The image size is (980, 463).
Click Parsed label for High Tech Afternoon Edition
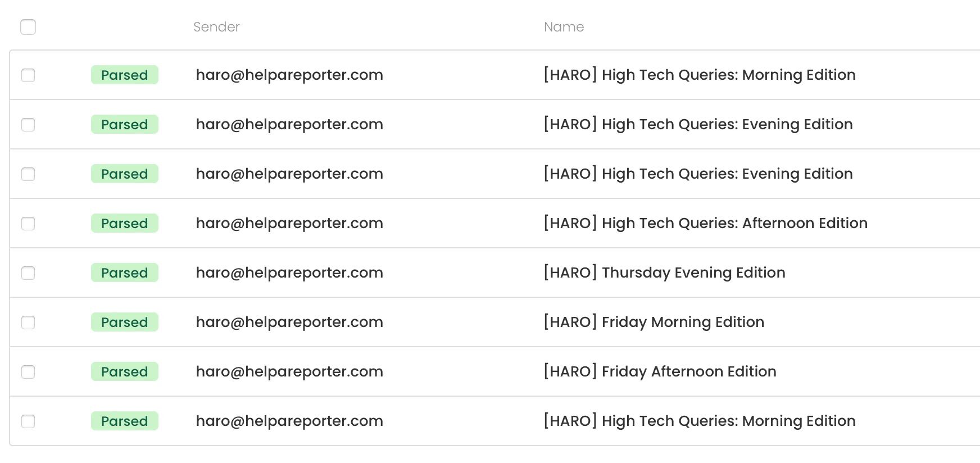(125, 223)
